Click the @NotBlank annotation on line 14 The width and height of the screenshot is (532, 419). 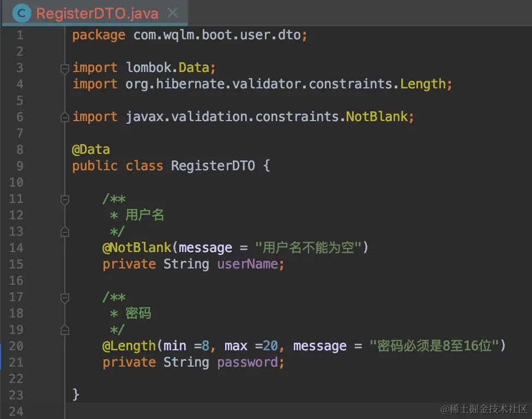coord(137,248)
